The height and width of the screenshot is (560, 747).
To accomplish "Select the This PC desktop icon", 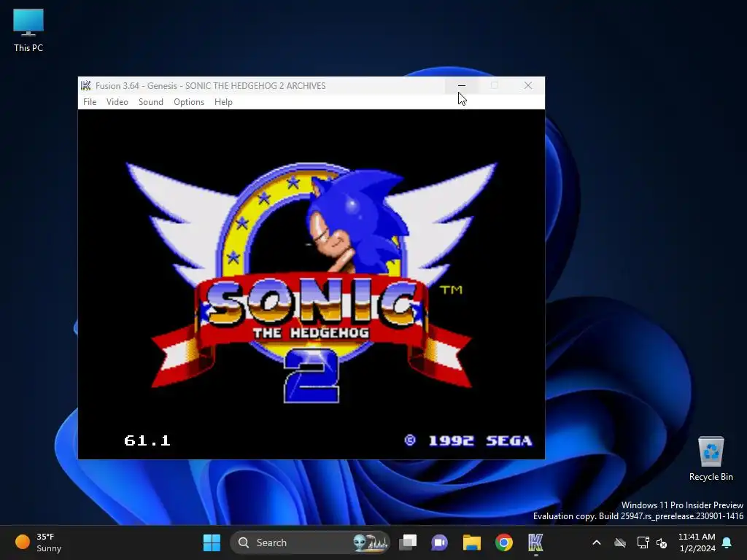I will pyautogui.click(x=28, y=30).
